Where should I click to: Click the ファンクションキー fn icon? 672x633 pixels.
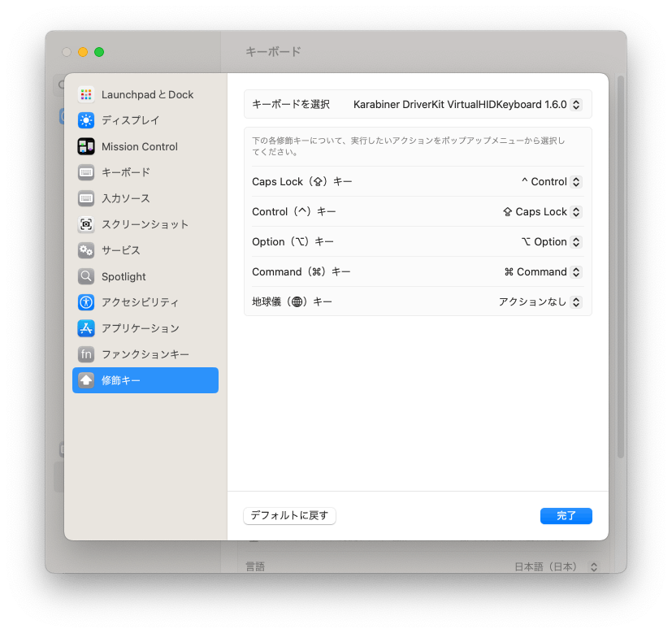[x=86, y=354]
